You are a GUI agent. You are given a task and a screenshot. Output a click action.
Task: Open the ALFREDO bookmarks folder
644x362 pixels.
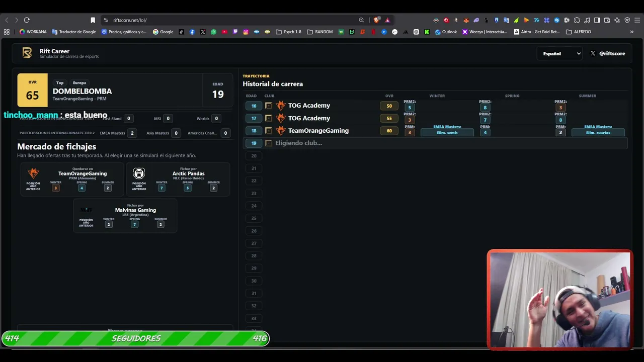click(579, 32)
